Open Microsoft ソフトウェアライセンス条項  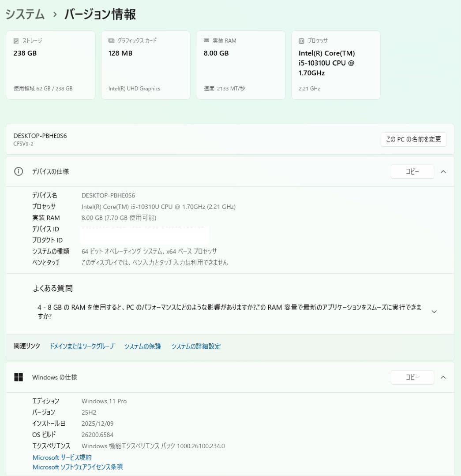[78, 467]
